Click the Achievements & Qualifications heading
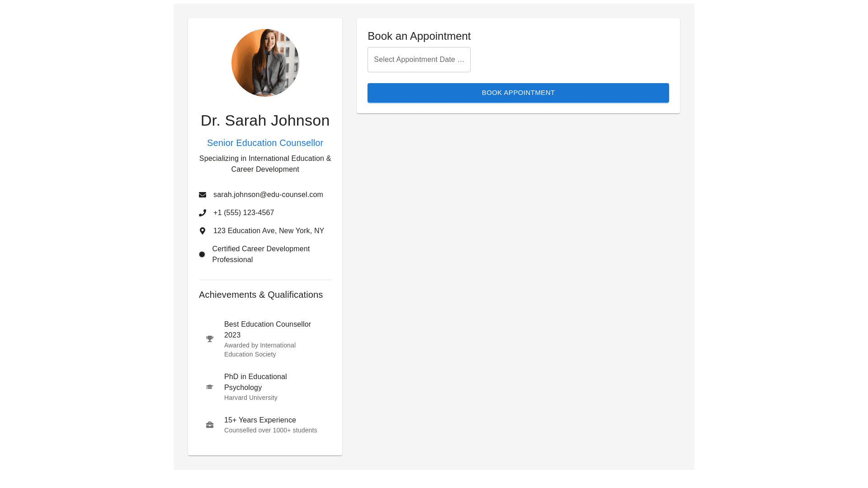Viewport: 868px width, 488px height. (x=261, y=295)
